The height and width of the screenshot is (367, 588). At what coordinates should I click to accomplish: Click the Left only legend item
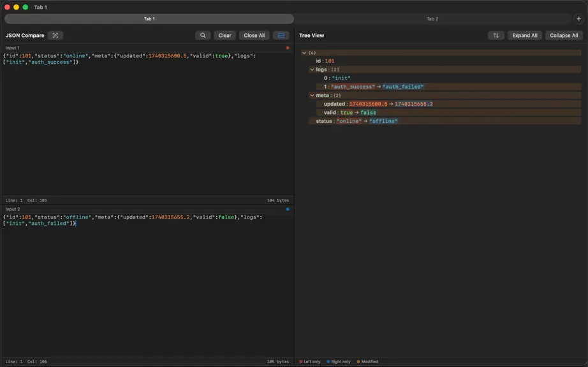coord(310,362)
